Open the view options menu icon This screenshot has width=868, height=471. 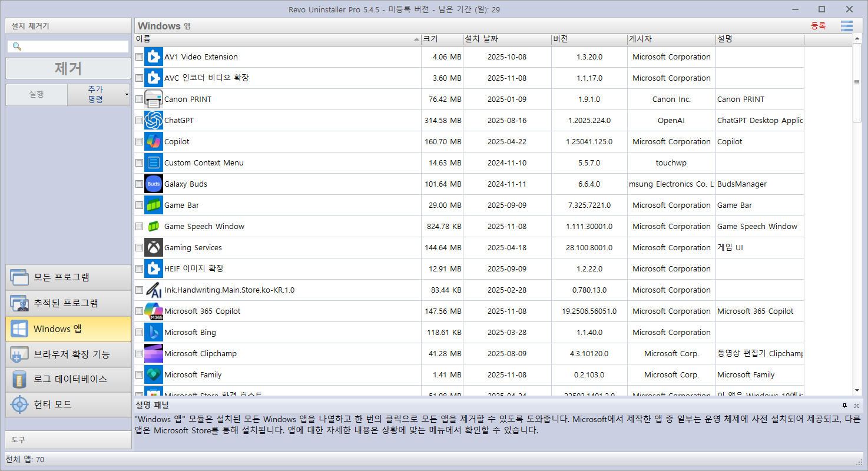(x=847, y=26)
